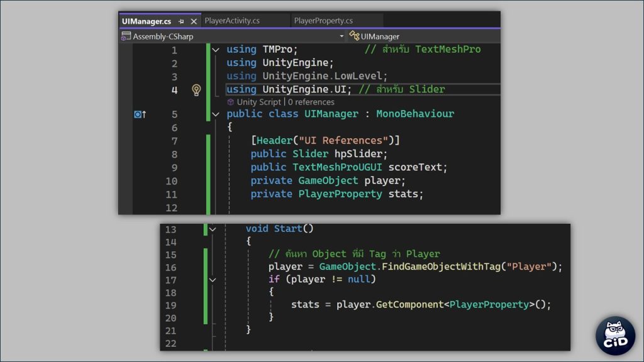Image resolution: width=644 pixels, height=362 pixels.
Task: Open the UIManager type dropdown
Action: (x=428, y=36)
